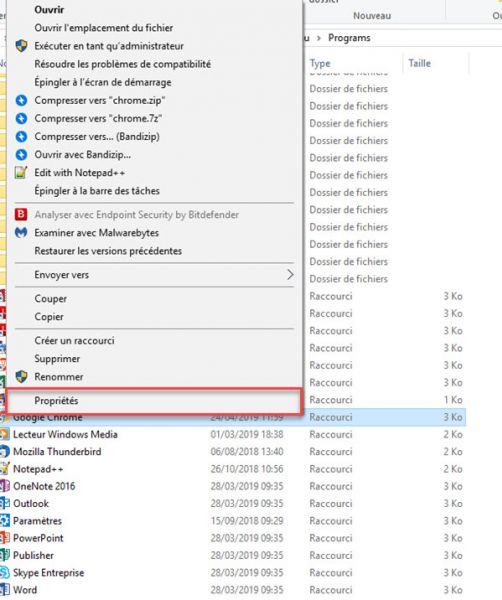Click the Bandizip icon next to Compresser vers... (Bandizip)
The image size is (502, 600).
[21, 137]
